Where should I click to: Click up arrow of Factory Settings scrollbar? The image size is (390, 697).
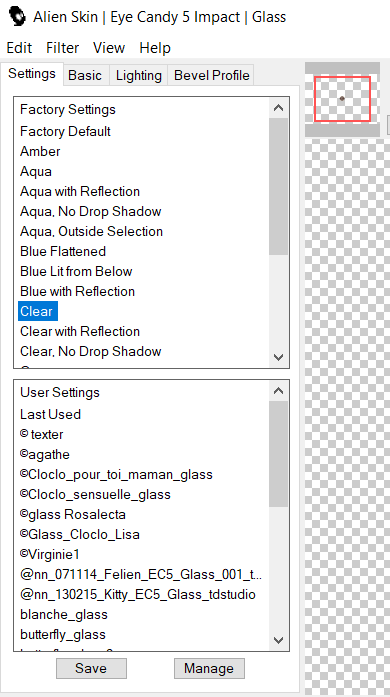click(x=278, y=108)
